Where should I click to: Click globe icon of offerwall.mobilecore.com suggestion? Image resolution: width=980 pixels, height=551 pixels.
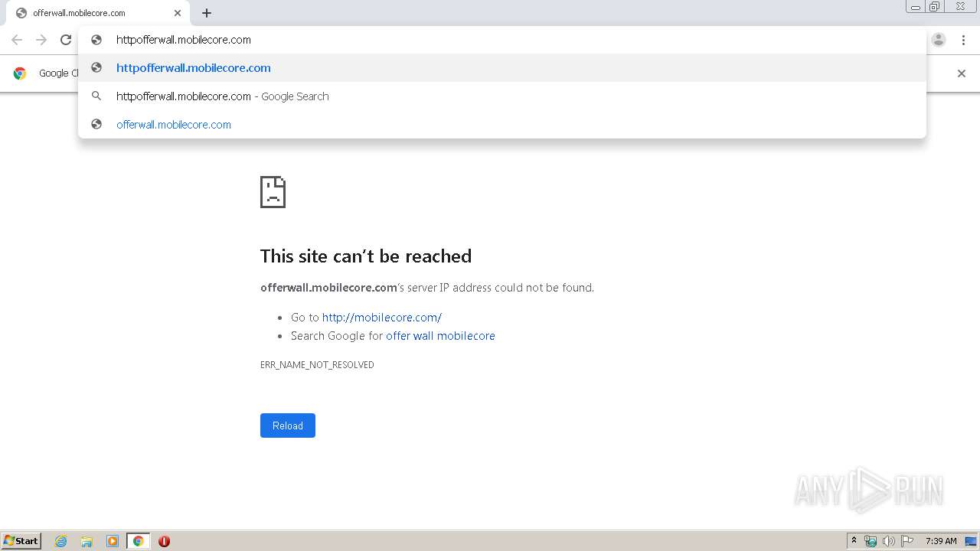(96, 124)
